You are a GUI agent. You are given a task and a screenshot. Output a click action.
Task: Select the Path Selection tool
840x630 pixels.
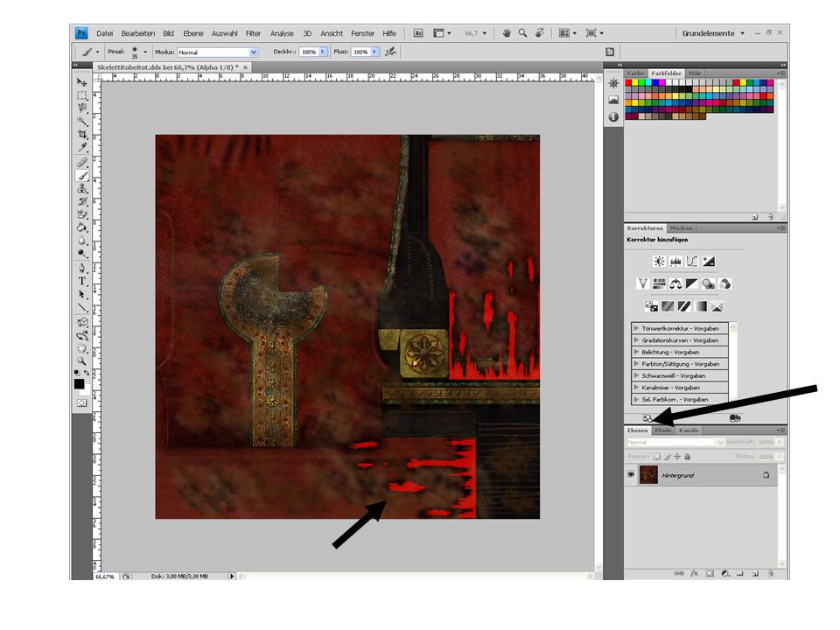click(81, 294)
